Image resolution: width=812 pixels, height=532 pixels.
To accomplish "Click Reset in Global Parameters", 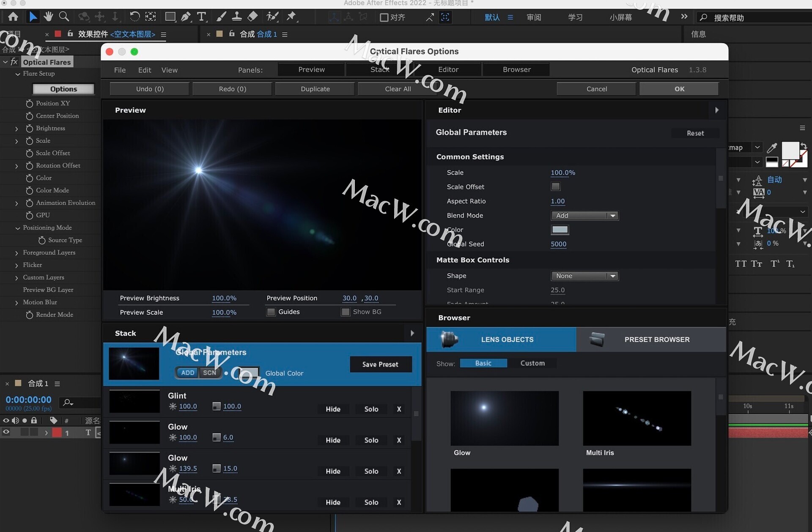I will (695, 133).
